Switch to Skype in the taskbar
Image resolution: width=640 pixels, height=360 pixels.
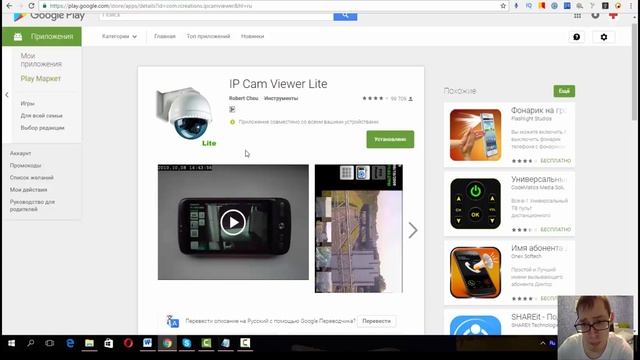187,343
